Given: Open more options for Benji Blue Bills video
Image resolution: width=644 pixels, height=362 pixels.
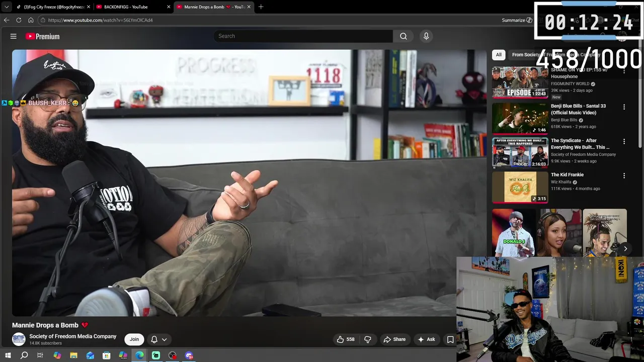Looking at the screenshot, I should [624, 107].
